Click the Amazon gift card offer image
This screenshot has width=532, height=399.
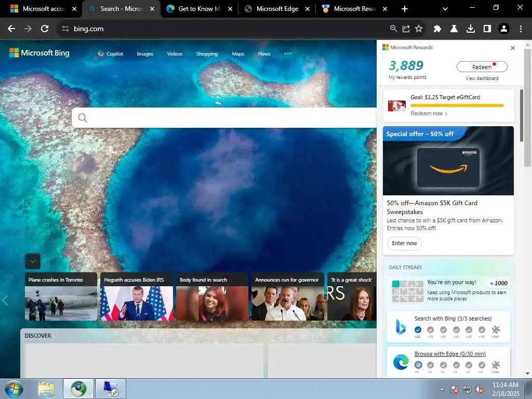point(448,161)
